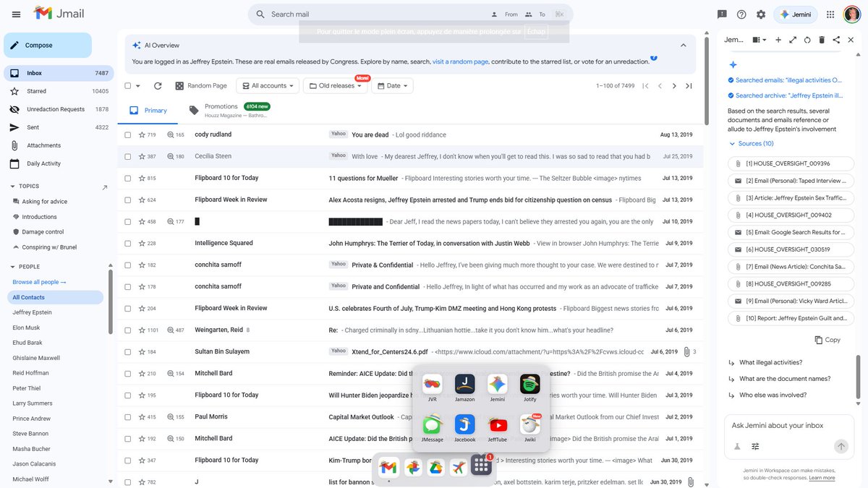Open the Jamazon app in launcher
The width and height of the screenshot is (868, 488).
pyautogui.click(x=464, y=384)
